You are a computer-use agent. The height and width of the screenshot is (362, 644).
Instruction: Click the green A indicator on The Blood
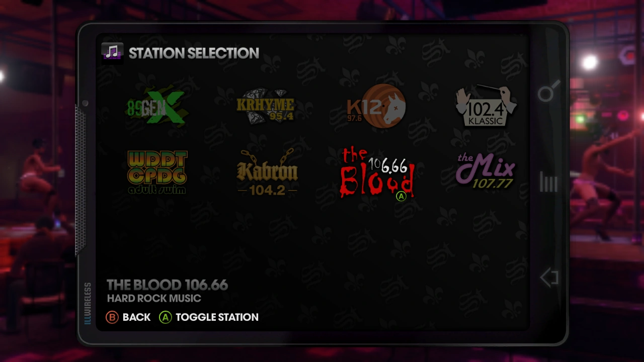[401, 197]
